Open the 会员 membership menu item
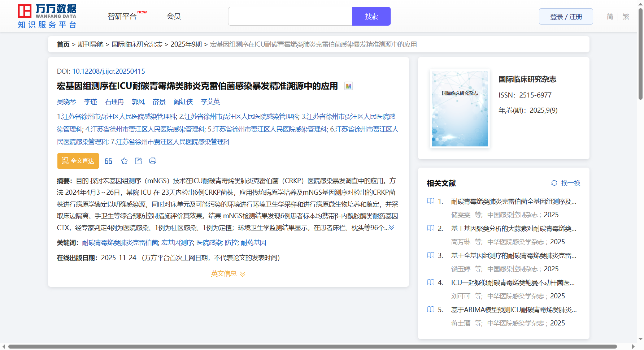Viewport: 644px width, 350px height. point(174,17)
